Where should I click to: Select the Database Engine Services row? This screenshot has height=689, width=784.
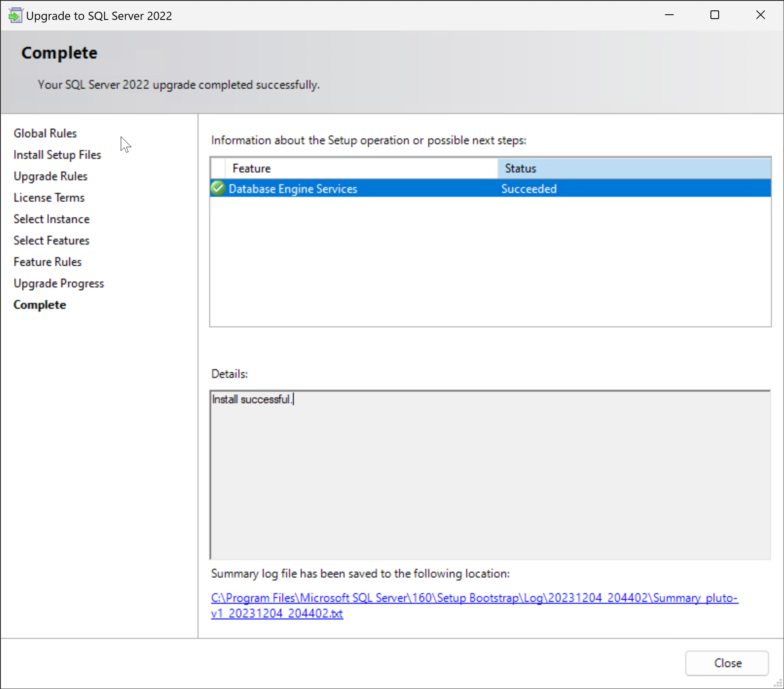tap(293, 189)
